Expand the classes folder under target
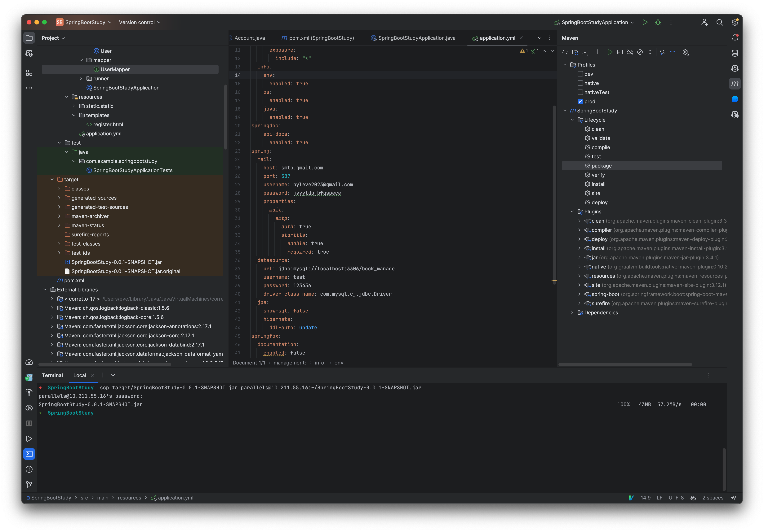Image resolution: width=764 pixels, height=532 pixels. [59, 189]
